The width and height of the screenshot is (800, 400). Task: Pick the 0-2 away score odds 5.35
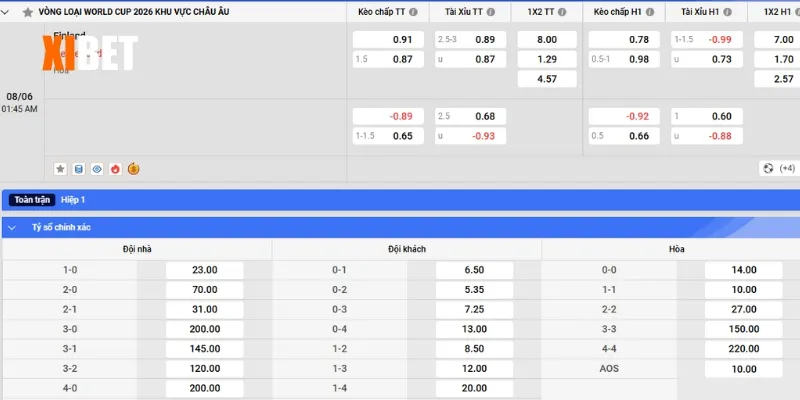(x=474, y=290)
